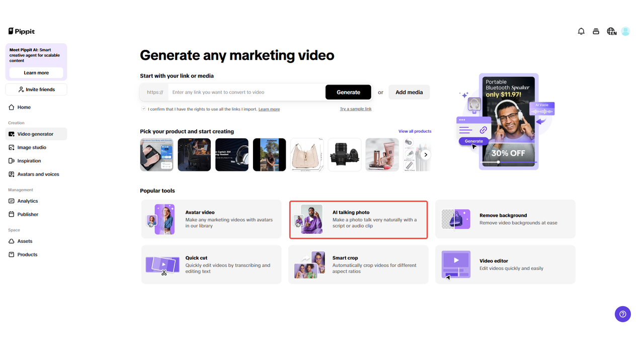The width and height of the screenshot is (644, 362).
Task: Select the black camera product thumbnail
Action: pos(345,155)
